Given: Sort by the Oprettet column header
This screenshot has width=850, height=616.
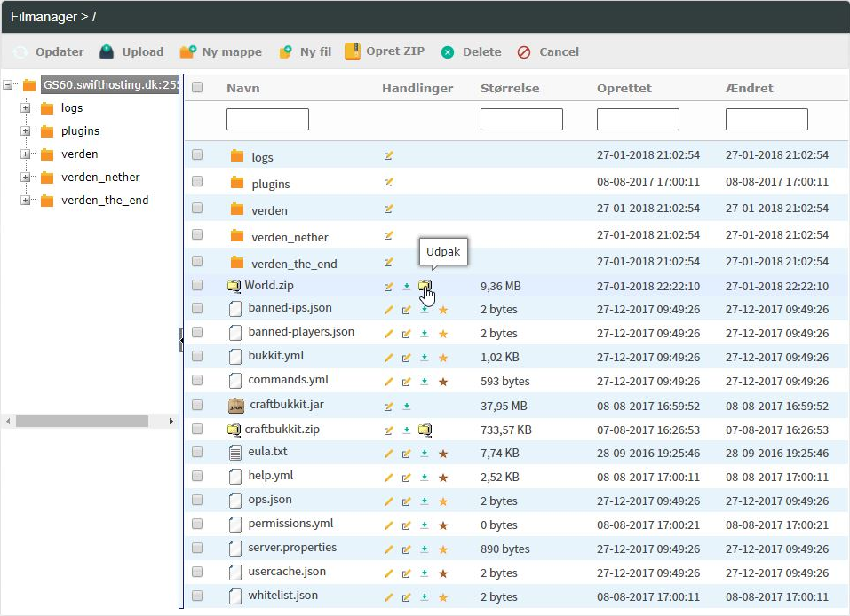Looking at the screenshot, I should coord(624,88).
